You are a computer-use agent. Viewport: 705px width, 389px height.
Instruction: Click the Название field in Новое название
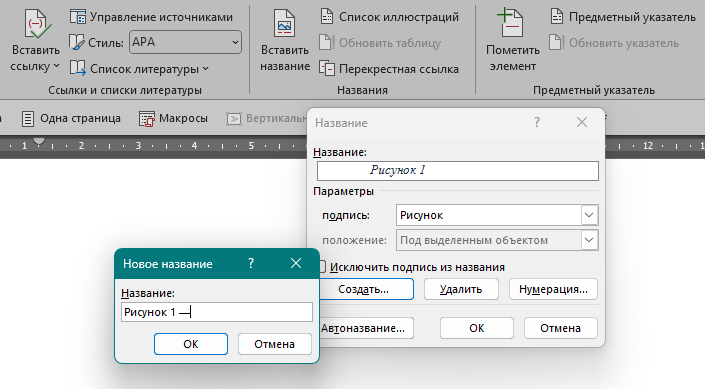coord(217,312)
